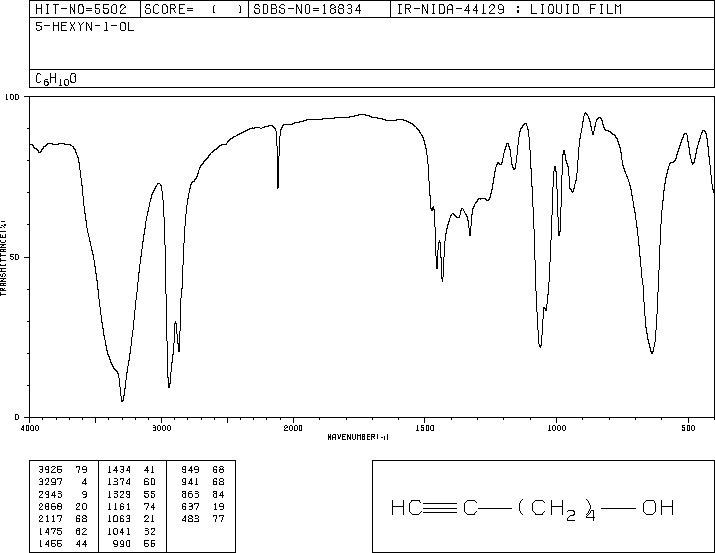Click the 1000 wavenumber axis label
This screenshot has width=715, height=553.
click(556, 428)
